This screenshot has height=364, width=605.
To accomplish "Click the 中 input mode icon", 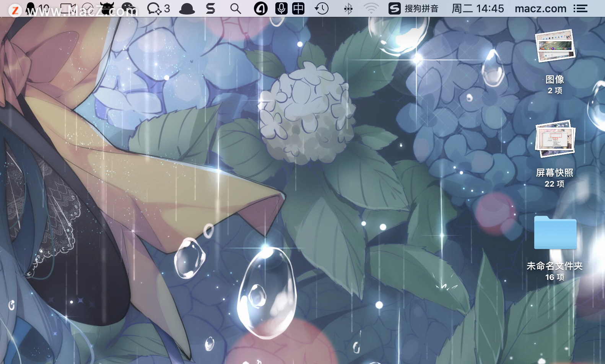I will click(x=298, y=8).
